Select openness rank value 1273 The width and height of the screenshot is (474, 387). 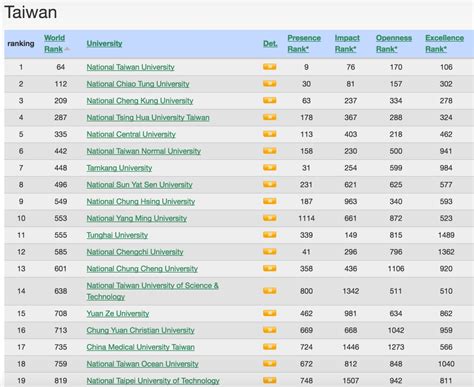[396, 347]
